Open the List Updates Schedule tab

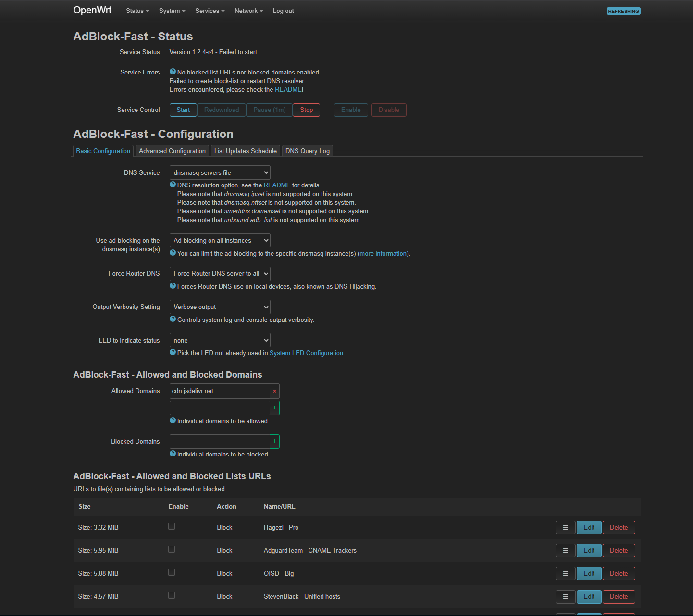point(246,151)
